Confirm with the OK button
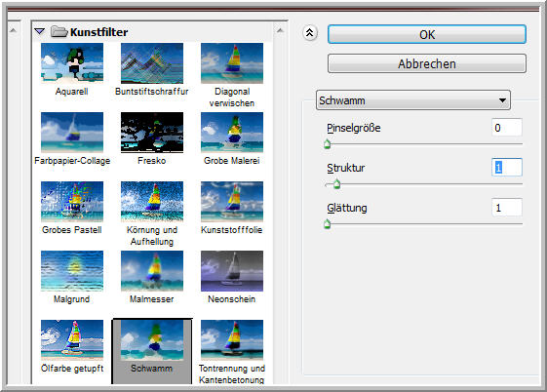Screen dimensions: 547x392 point(427,34)
